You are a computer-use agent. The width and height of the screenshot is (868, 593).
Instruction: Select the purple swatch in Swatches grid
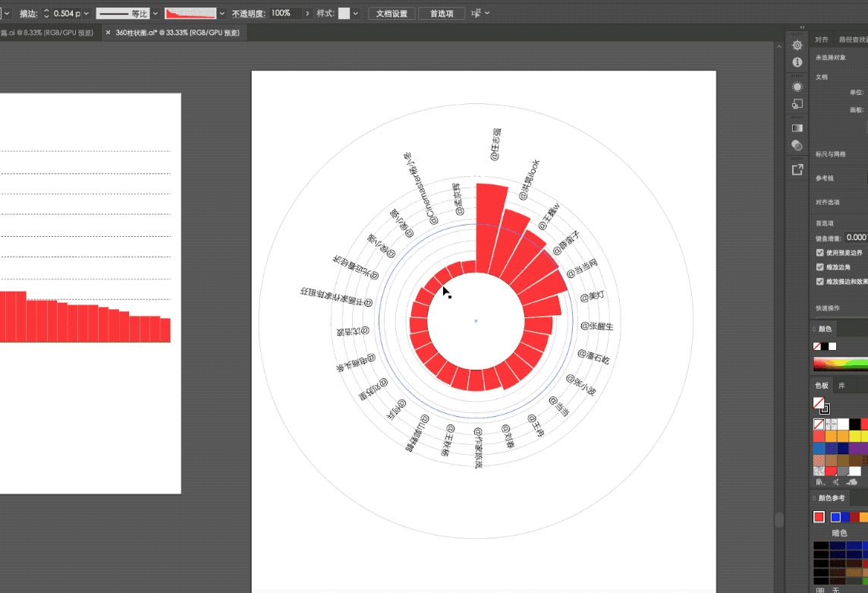point(855,448)
